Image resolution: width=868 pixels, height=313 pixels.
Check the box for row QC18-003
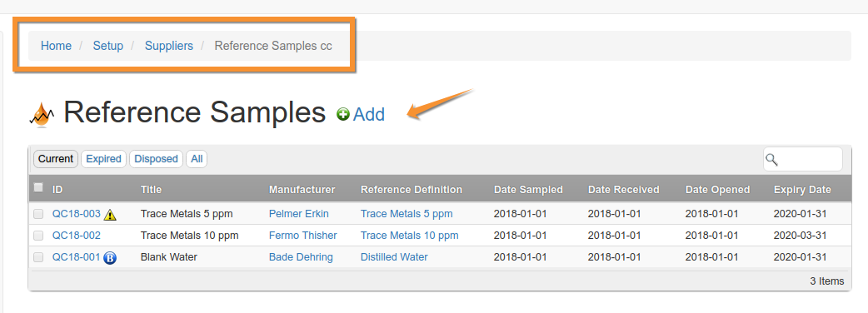(38, 214)
